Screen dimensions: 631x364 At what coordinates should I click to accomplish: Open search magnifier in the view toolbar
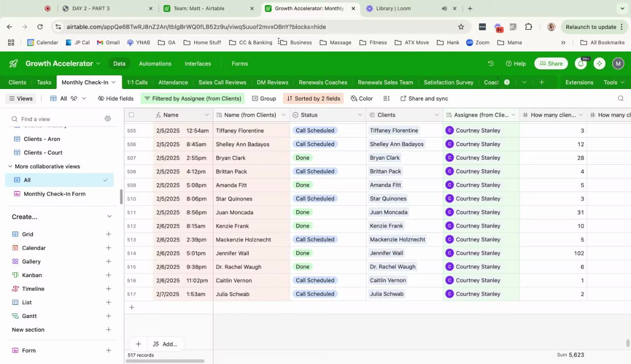[x=621, y=99]
